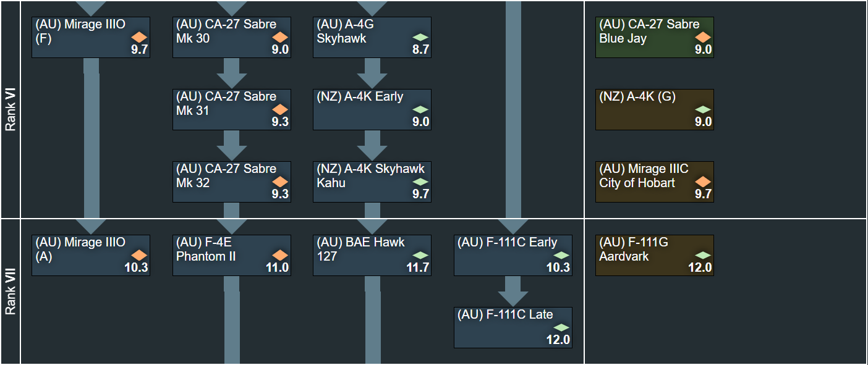
Task: Click green class icon on F-111C Early
Action: [x=562, y=255]
